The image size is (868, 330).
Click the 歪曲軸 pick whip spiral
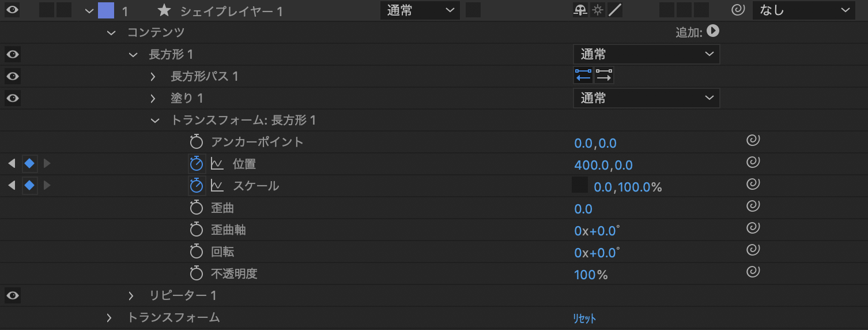(753, 228)
